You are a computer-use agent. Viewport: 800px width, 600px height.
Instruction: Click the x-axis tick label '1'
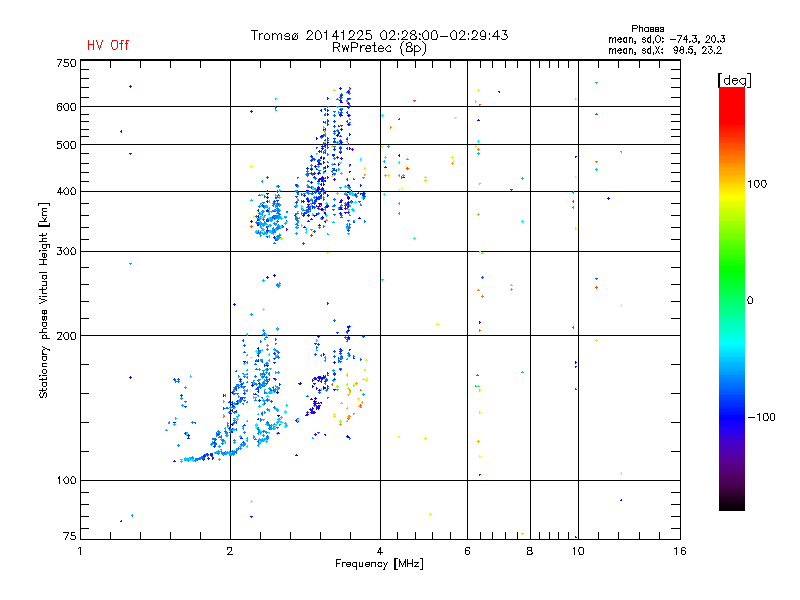pyautogui.click(x=80, y=551)
